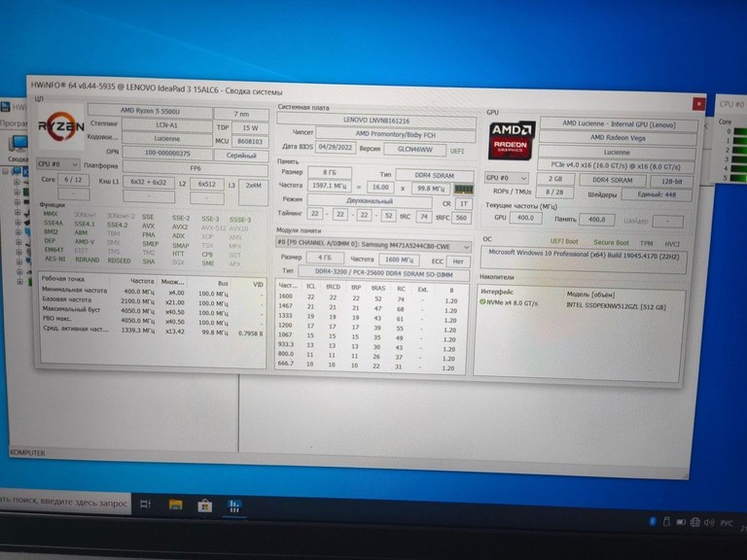
Task: Click the tRFC 560 timing field
Action: (x=461, y=218)
